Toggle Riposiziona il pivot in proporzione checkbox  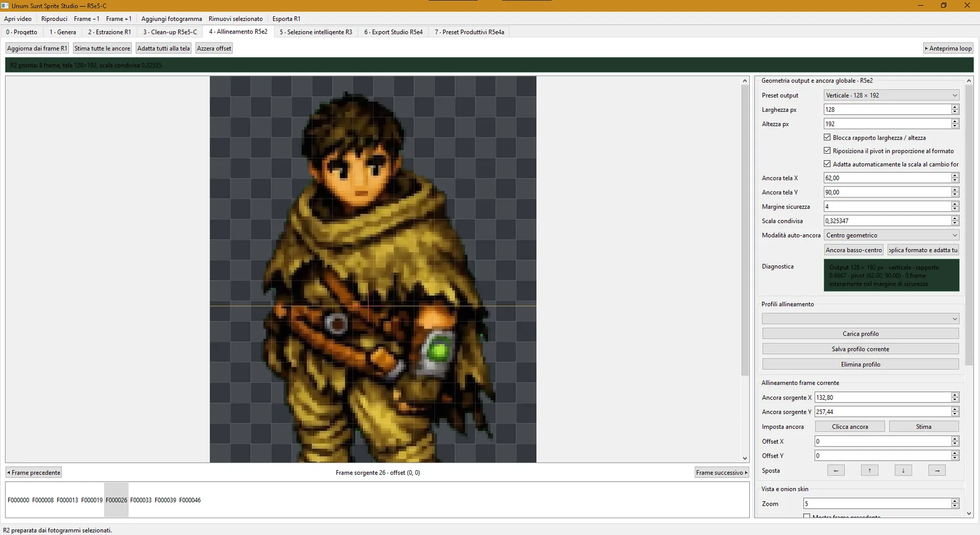[827, 151]
